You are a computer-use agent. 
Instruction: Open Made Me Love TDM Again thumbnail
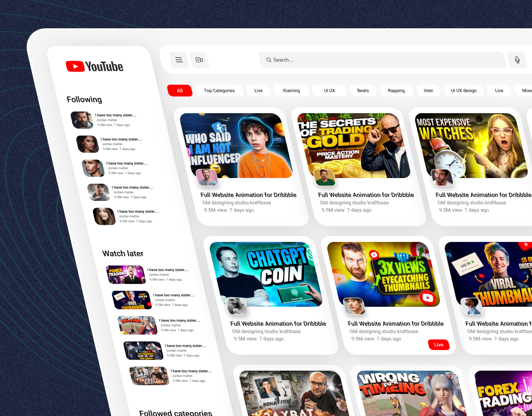[x=144, y=351]
